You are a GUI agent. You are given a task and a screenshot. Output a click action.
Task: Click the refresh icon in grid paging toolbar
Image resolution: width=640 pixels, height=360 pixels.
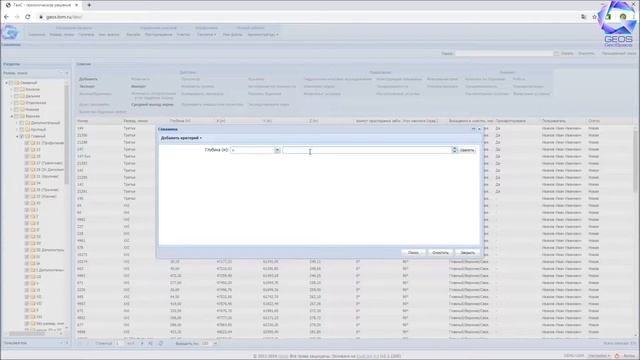161,343
